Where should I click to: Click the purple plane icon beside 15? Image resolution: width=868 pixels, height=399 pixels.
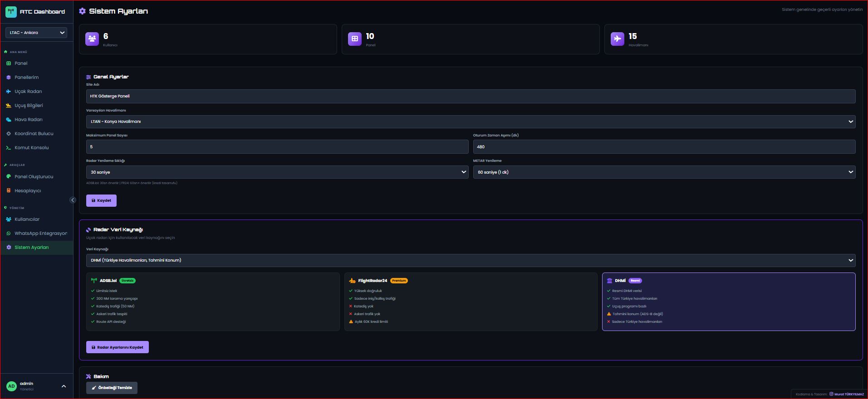click(x=618, y=39)
